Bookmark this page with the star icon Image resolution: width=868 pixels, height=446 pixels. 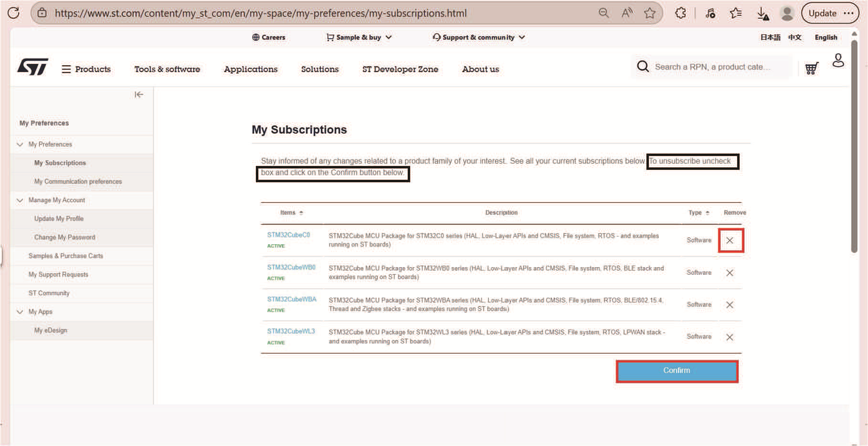click(x=650, y=13)
